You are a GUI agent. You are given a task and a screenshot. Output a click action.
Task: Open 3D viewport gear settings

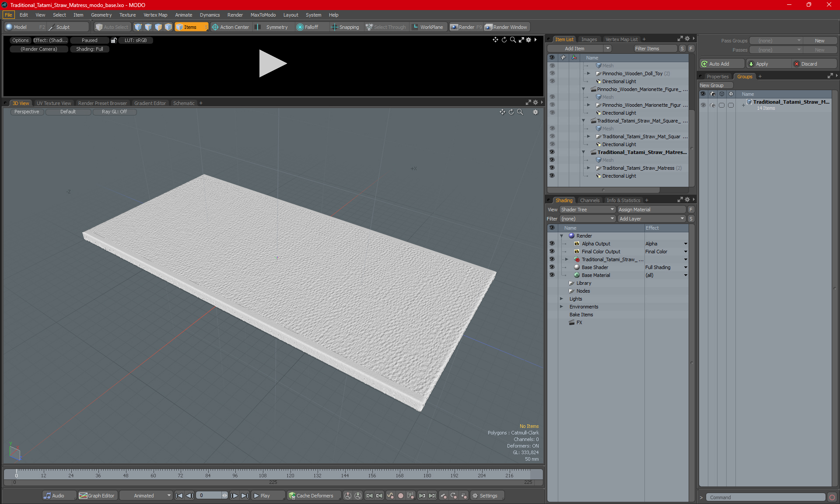click(x=535, y=112)
